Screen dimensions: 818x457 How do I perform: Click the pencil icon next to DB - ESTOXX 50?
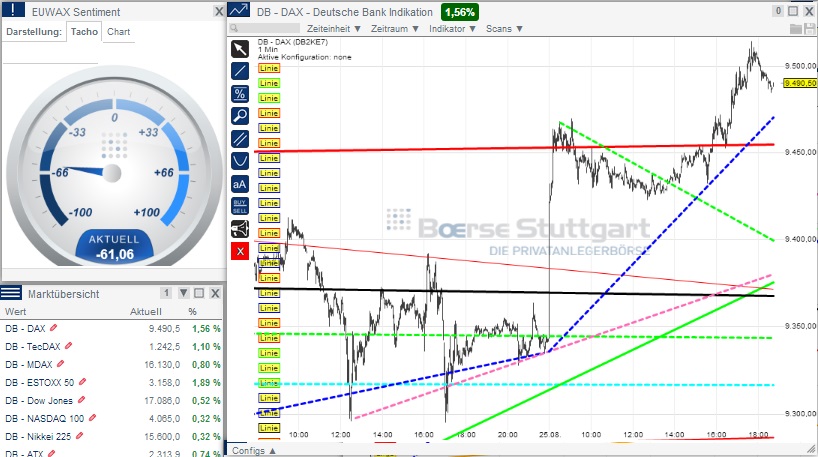tap(82, 382)
